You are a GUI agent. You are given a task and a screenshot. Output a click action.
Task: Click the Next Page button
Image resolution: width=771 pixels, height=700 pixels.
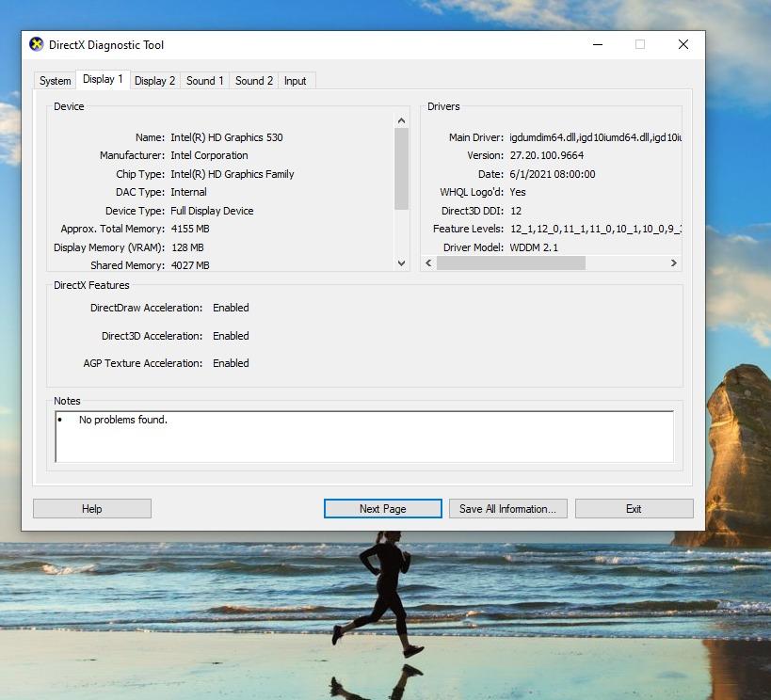click(x=382, y=508)
